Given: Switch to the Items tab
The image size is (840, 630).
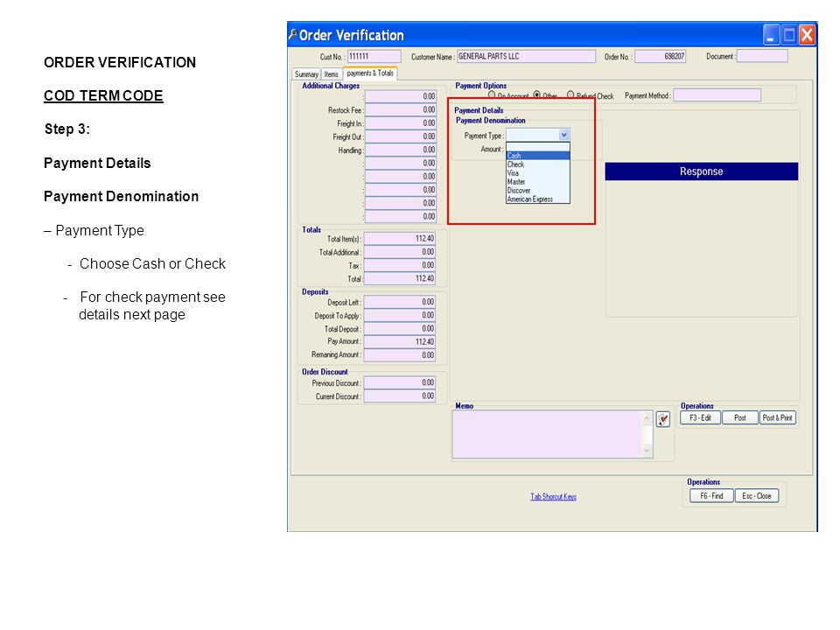Looking at the screenshot, I should point(331,74).
